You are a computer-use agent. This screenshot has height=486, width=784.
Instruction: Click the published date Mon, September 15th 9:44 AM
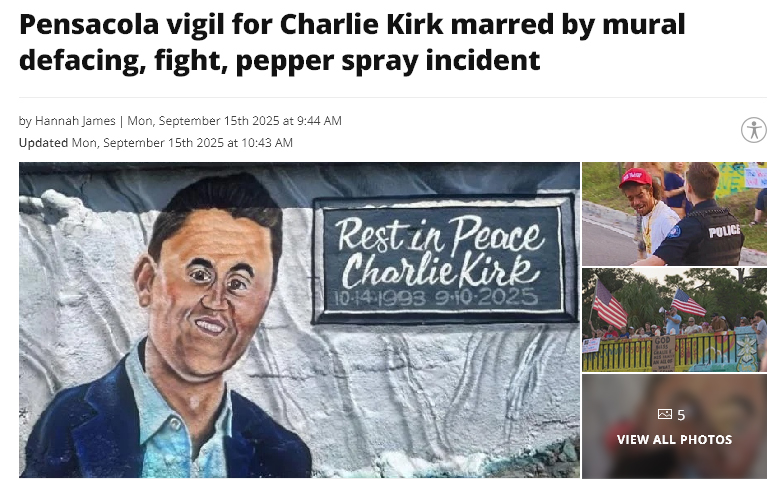pos(234,120)
